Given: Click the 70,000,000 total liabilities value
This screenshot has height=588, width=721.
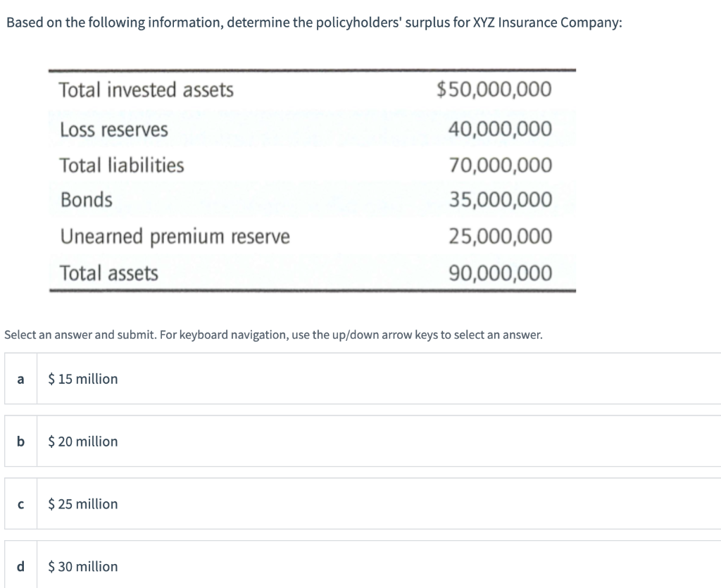Looking at the screenshot, I should point(501,165).
